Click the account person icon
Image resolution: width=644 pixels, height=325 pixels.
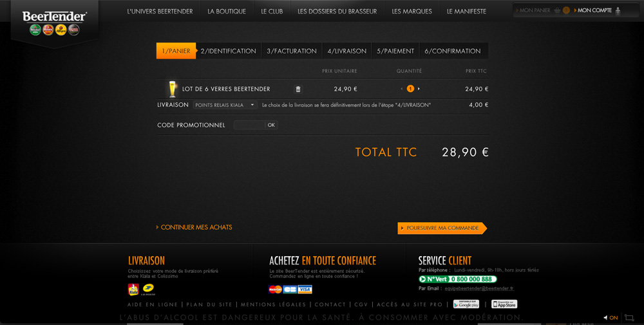point(618,11)
